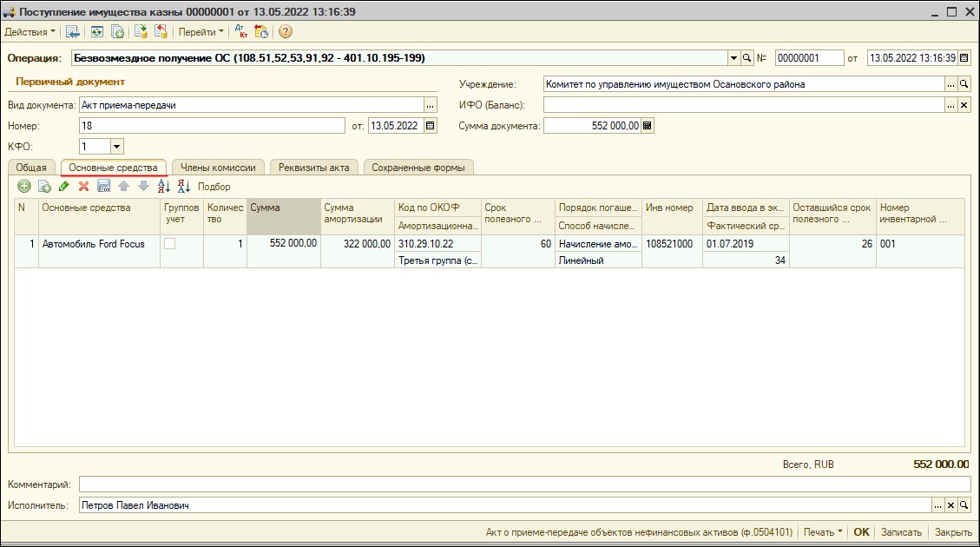Click the Номер field containing 18
This screenshot has height=547, width=980.
point(212,126)
